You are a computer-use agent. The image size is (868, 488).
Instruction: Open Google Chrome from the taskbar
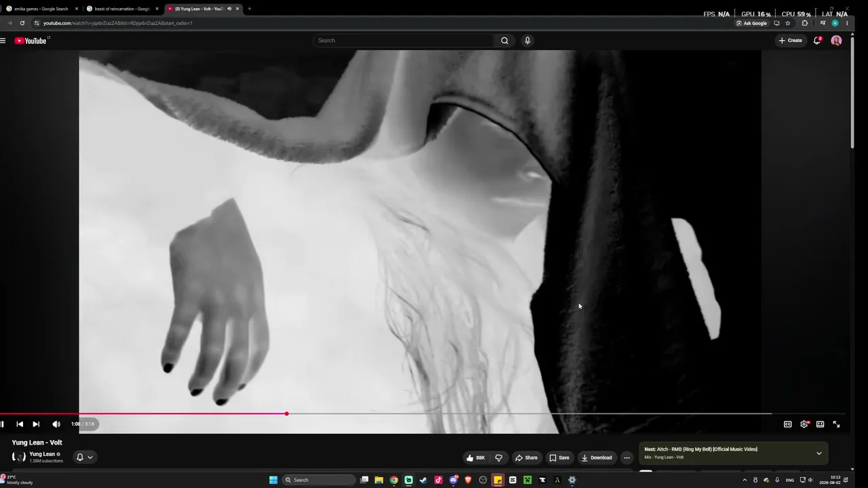(394, 480)
